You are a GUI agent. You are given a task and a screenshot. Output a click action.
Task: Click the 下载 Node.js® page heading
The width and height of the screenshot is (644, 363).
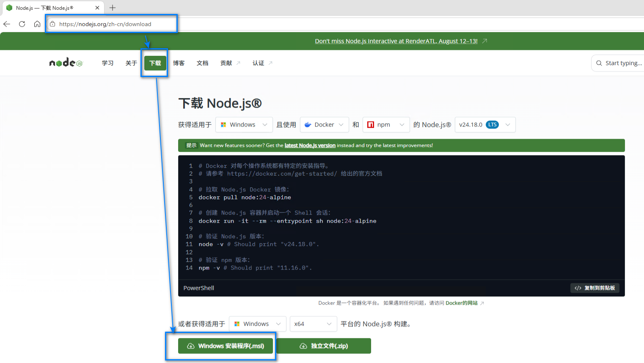220,103
